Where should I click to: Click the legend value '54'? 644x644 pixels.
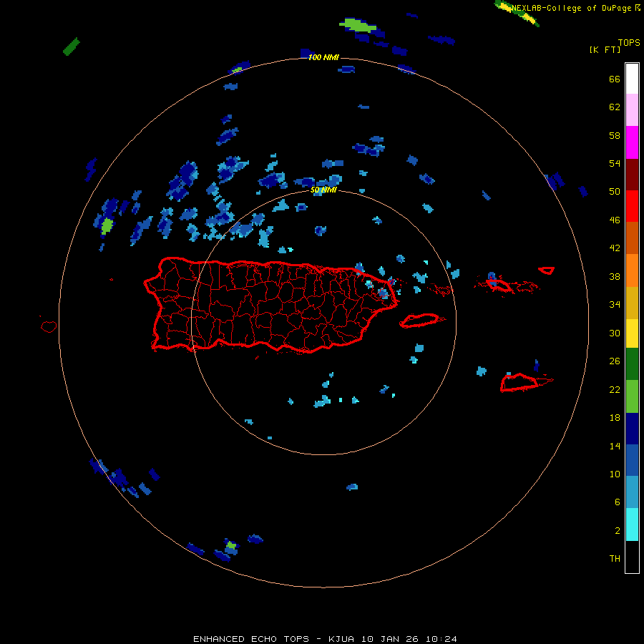[x=615, y=163]
